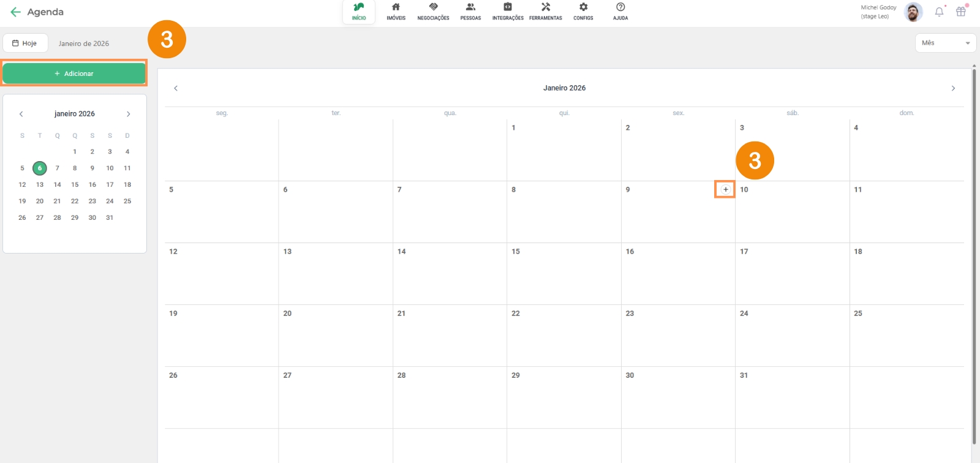Select day 15 in the mini calendar

point(75,184)
